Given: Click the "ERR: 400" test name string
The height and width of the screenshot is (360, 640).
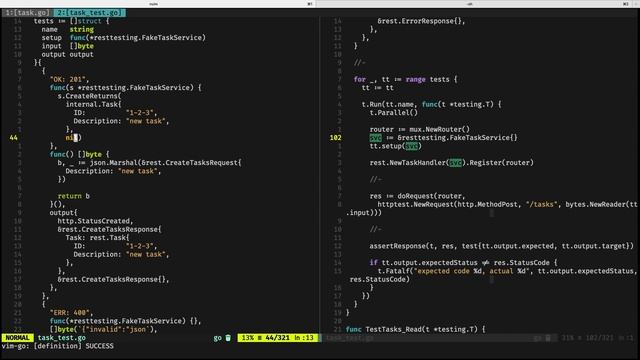Looking at the screenshot, I should tap(69, 313).
